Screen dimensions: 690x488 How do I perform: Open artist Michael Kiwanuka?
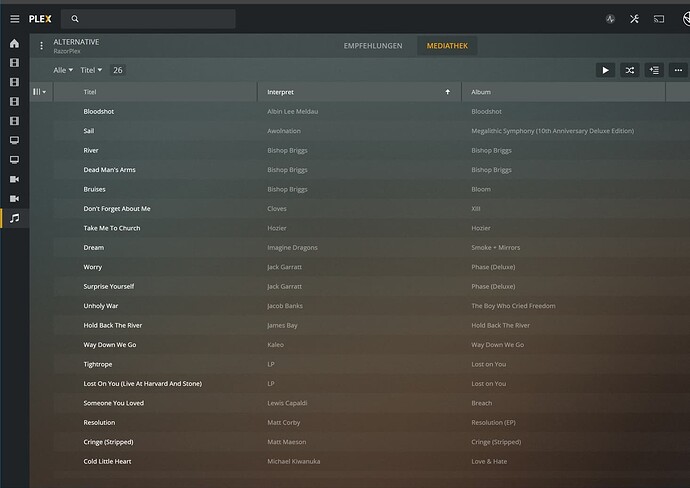(294, 461)
